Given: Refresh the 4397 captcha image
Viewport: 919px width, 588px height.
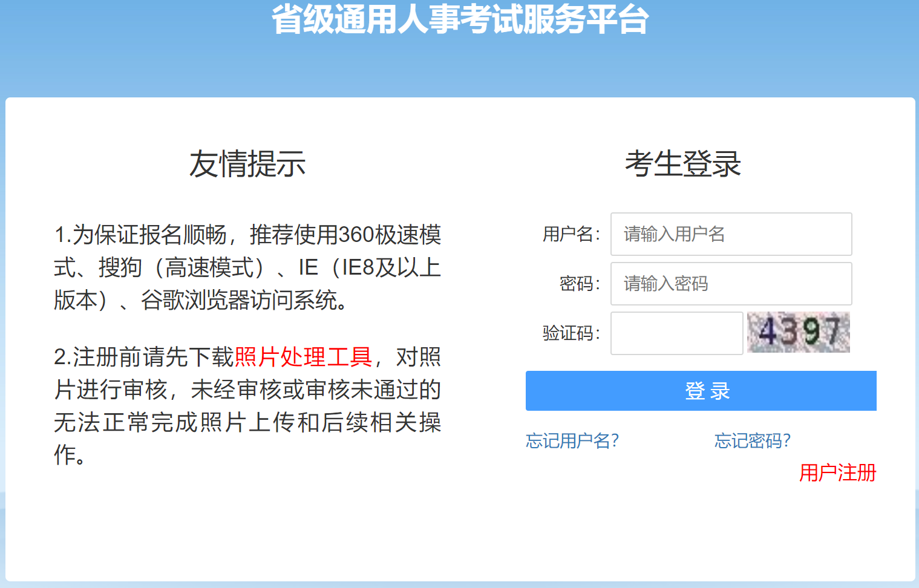Looking at the screenshot, I should tap(799, 332).
